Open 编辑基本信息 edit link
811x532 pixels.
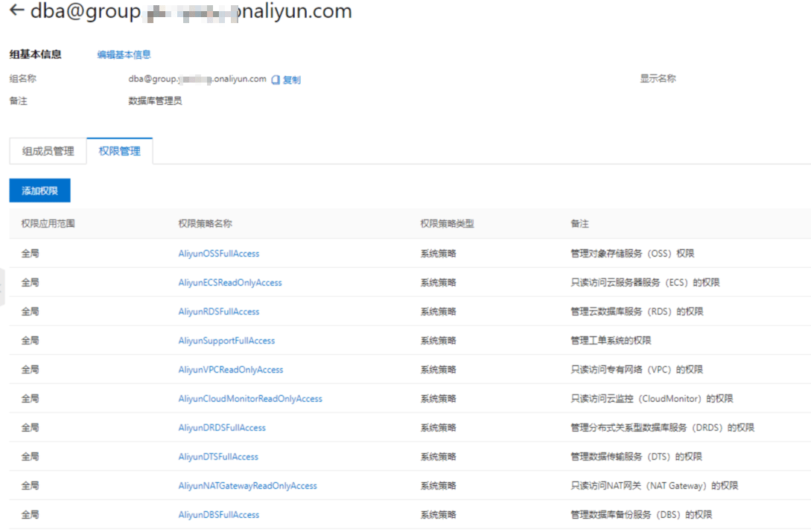(124, 54)
